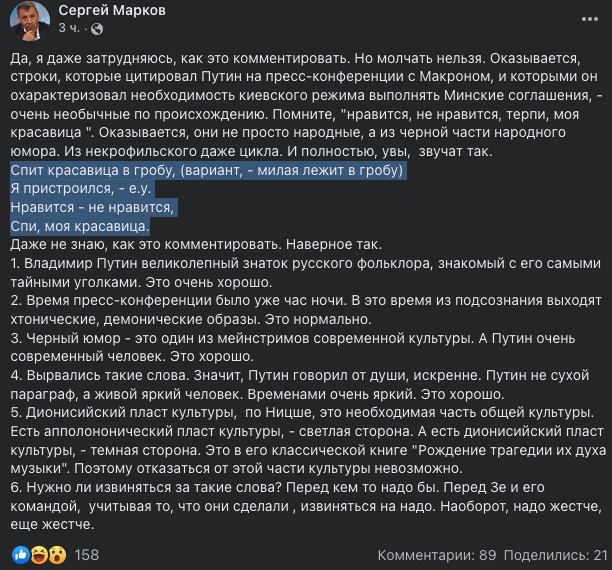This screenshot has width=612, height=570.
Task: Open the three-dot post options menu
Action: pos(589,19)
